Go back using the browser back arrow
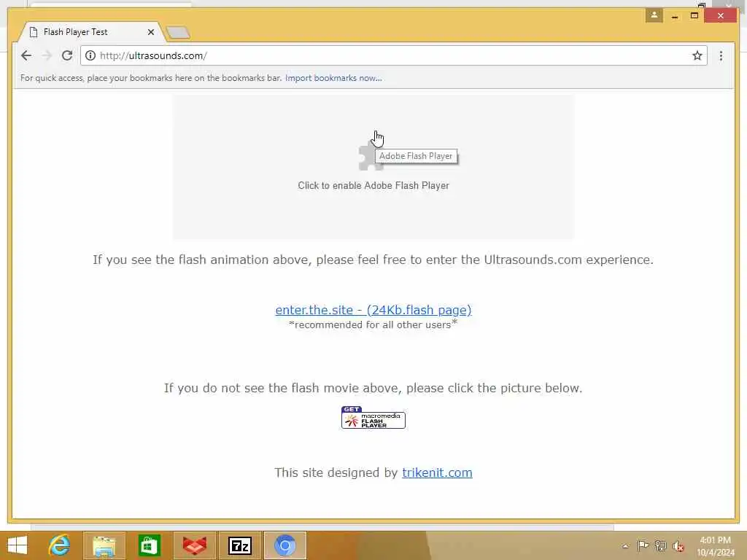This screenshot has width=747, height=560. pyautogui.click(x=26, y=55)
